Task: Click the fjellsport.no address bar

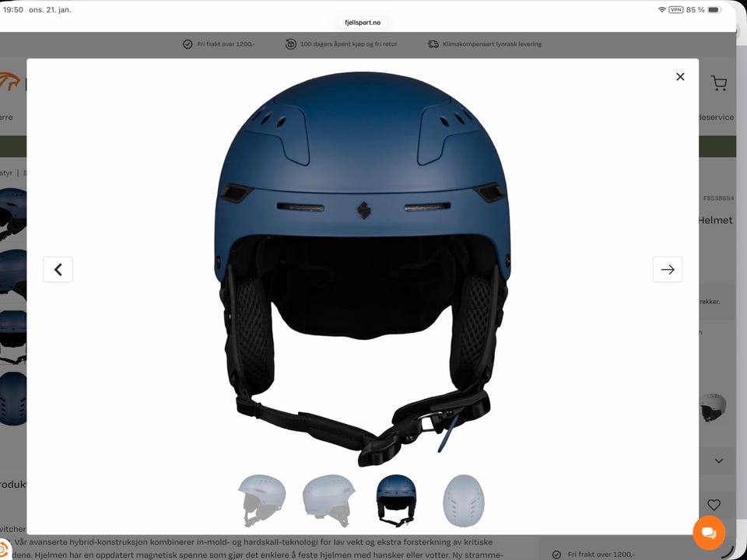Action: pyautogui.click(x=363, y=23)
